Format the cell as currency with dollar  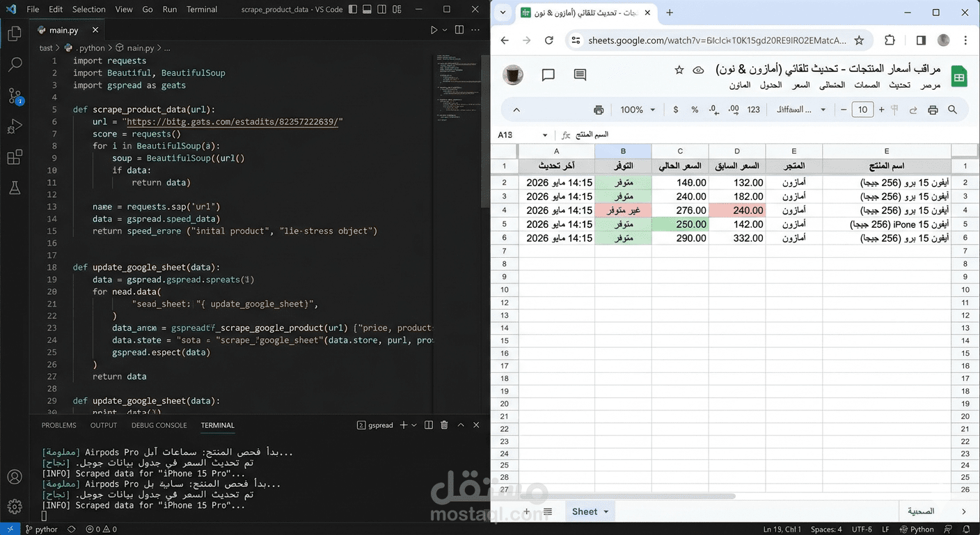pyautogui.click(x=676, y=110)
